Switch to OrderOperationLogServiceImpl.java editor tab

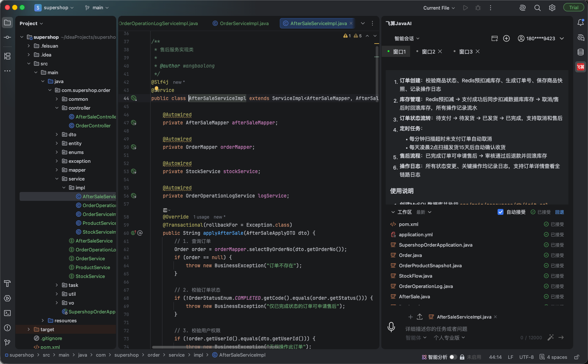[x=158, y=23]
